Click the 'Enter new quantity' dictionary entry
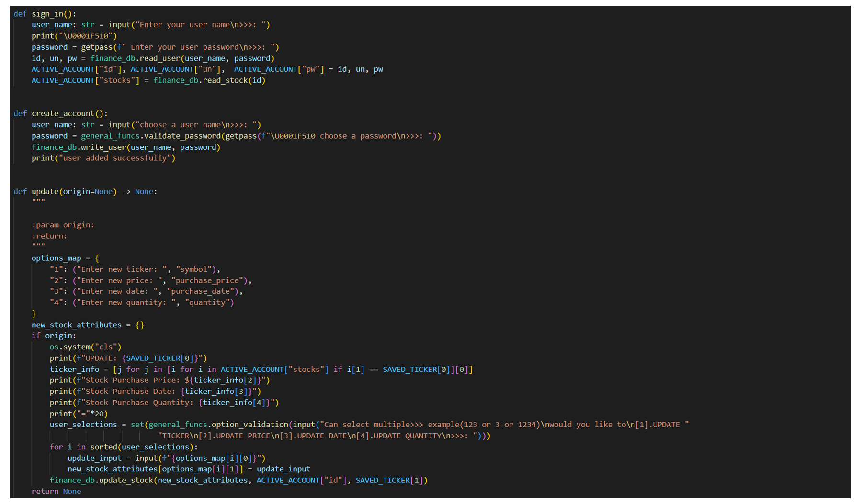Image resolution: width=861 pixels, height=504 pixels. tap(142, 302)
